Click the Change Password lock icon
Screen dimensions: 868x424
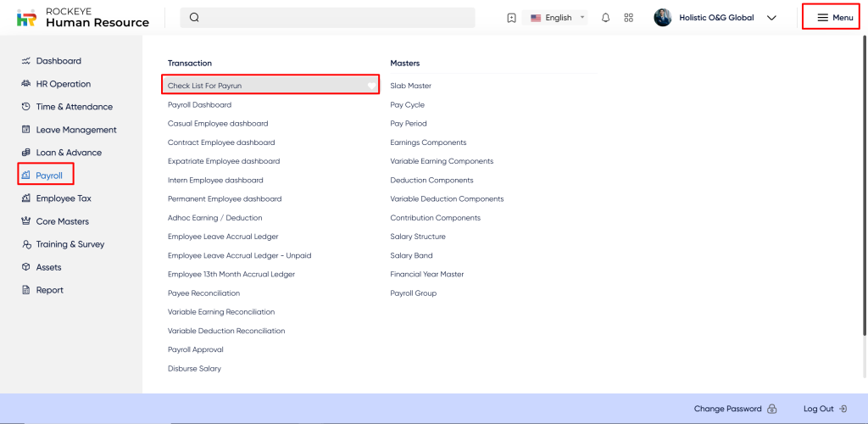pyautogui.click(x=771, y=409)
